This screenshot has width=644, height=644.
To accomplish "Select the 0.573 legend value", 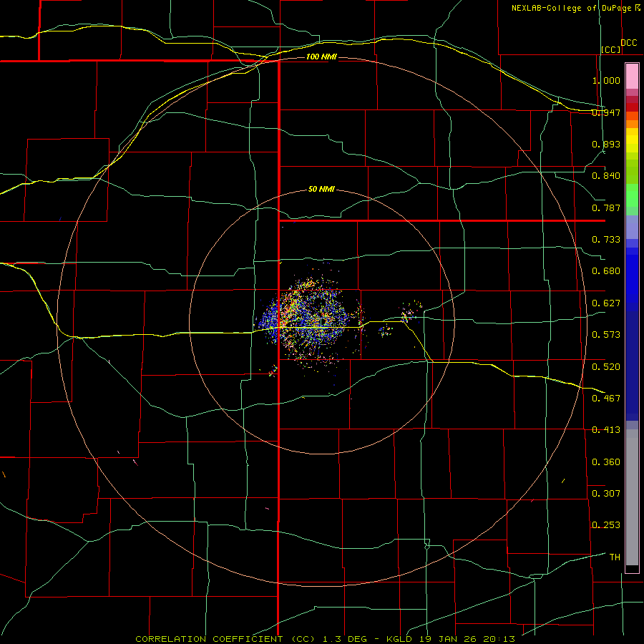I will coord(606,335).
